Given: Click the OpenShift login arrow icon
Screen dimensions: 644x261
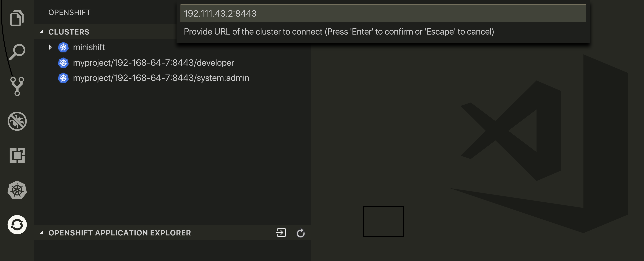Looking at the screenshot, I should pyautogui.click(x=281, y=232).
